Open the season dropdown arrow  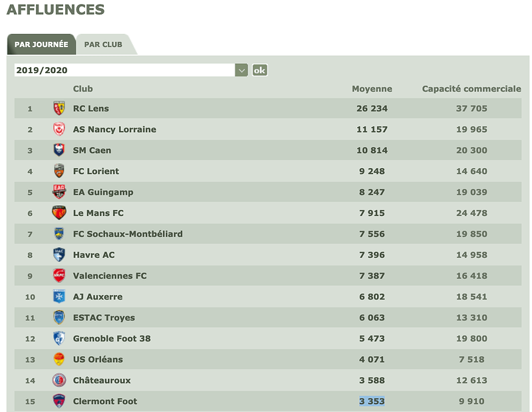coord(241,70)
